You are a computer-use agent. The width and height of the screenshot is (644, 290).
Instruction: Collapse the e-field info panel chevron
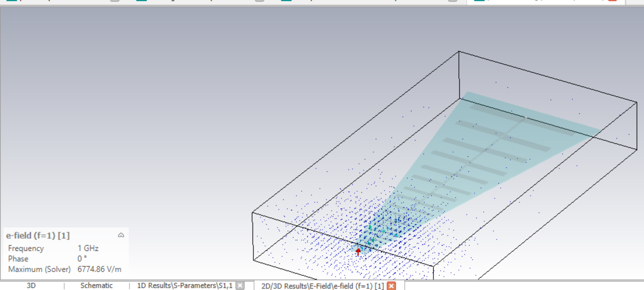click(121, 235)
